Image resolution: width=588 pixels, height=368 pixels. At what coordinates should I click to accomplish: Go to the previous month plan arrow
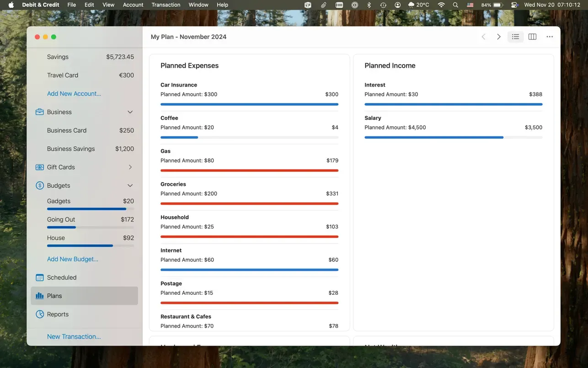tap(483, 37)
